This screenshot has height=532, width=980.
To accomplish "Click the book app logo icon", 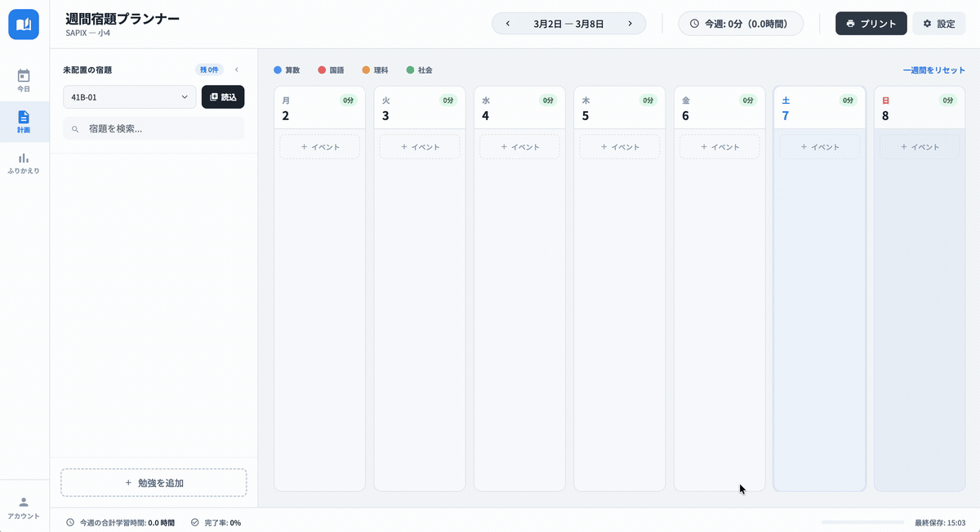I will (24, 24).
